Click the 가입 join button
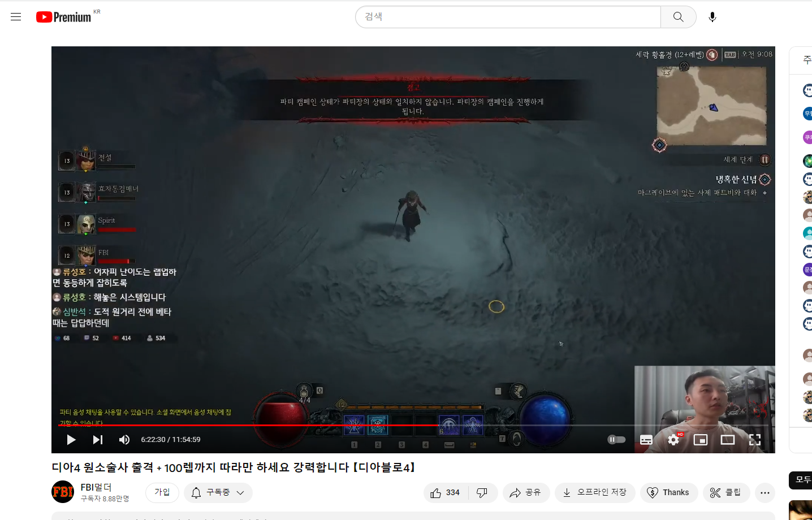812x520 pixels. [162, 492]
